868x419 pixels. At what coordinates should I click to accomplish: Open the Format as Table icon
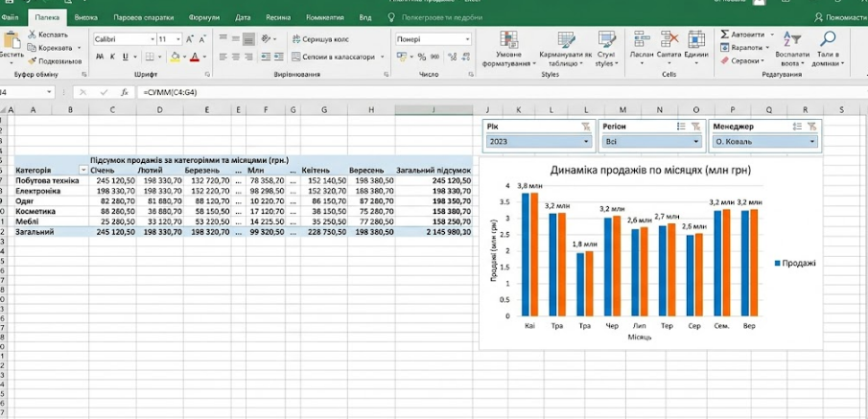[x=566, y=39]
